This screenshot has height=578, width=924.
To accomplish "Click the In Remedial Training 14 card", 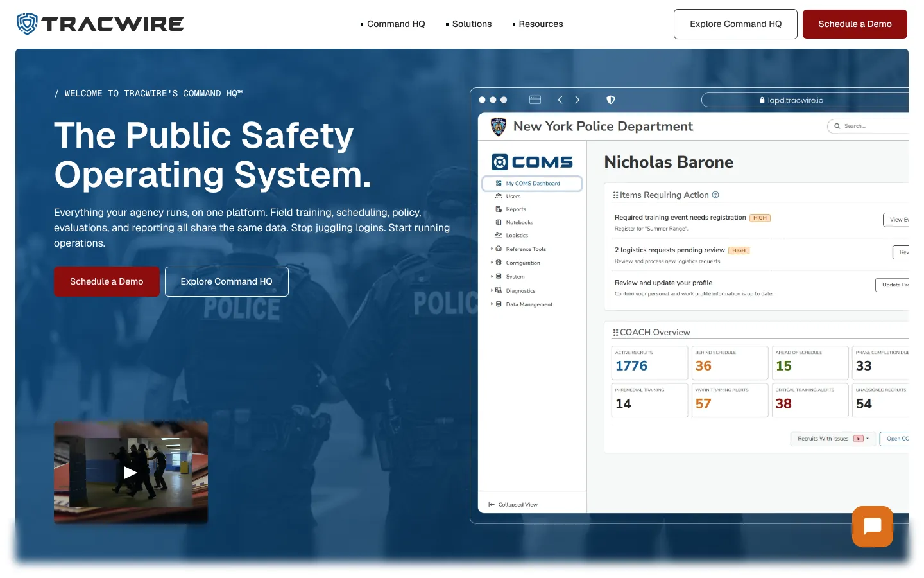I will [x=649, y=400].
